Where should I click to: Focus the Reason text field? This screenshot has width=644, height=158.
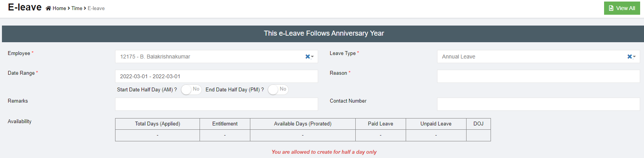pyautogui.click(x=538, y=76)
